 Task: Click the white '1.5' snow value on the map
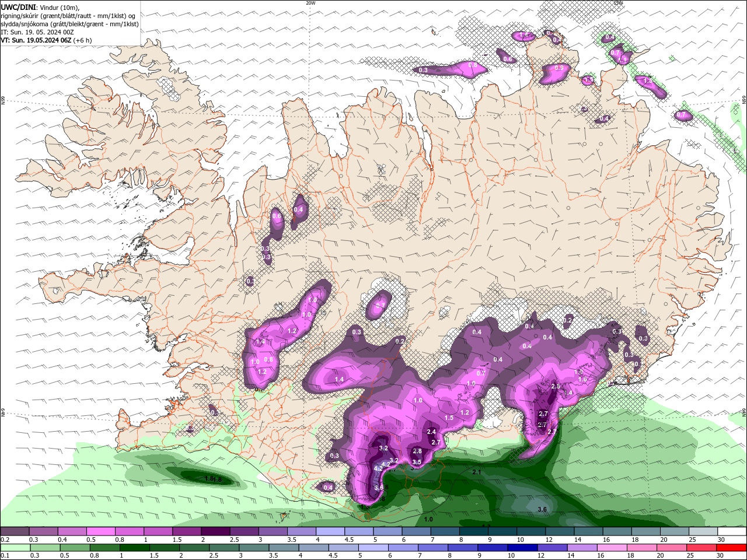pyautogui.click(x=449, y=418)
